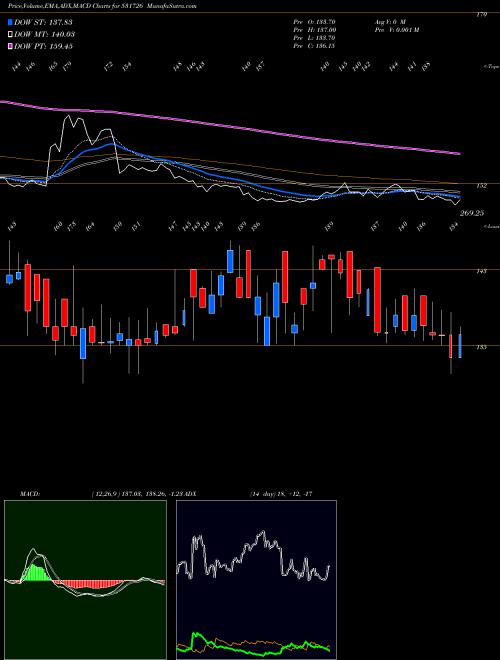The image size is (500, 660).
Task: Click the 164 low value label
Action: coord(90,226)
